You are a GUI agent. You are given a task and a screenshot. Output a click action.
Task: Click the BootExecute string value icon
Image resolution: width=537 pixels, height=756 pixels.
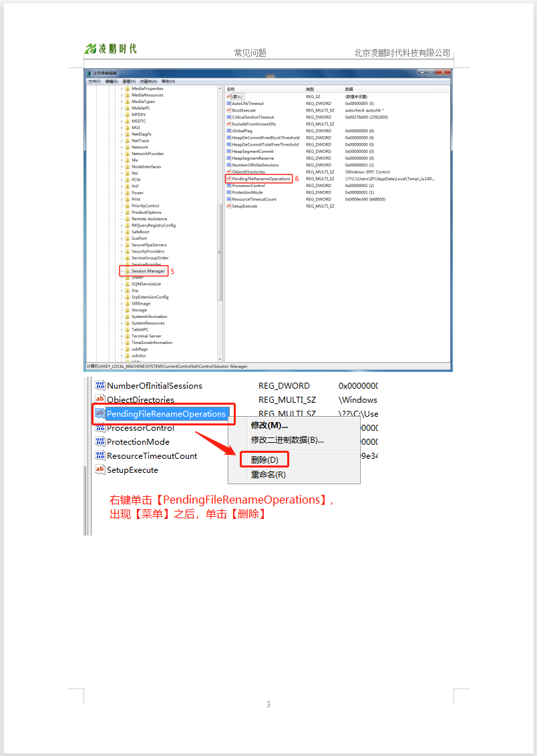click(x=229, y=110)
